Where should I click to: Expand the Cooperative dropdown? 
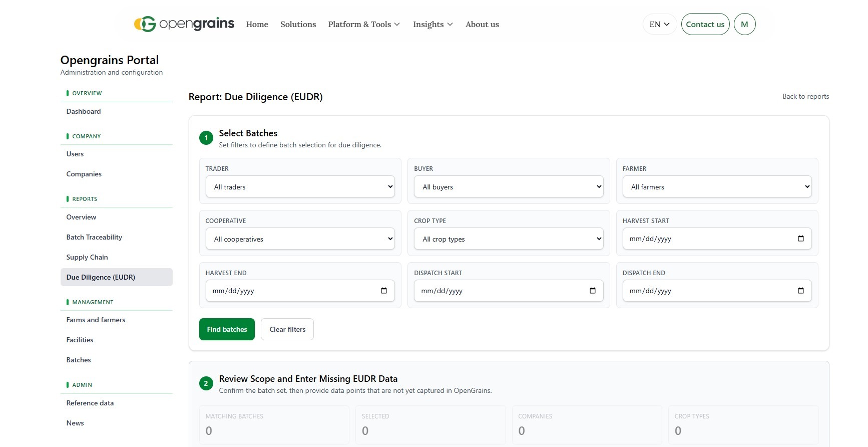[300, 239]
